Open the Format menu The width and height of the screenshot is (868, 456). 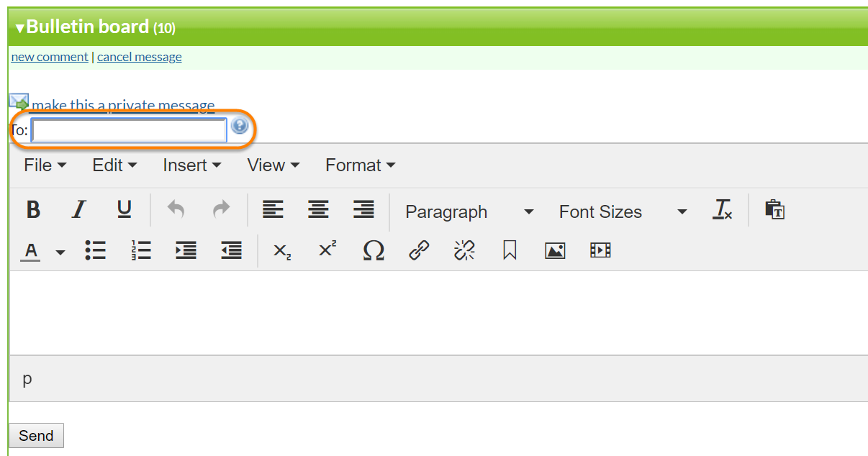360,165
